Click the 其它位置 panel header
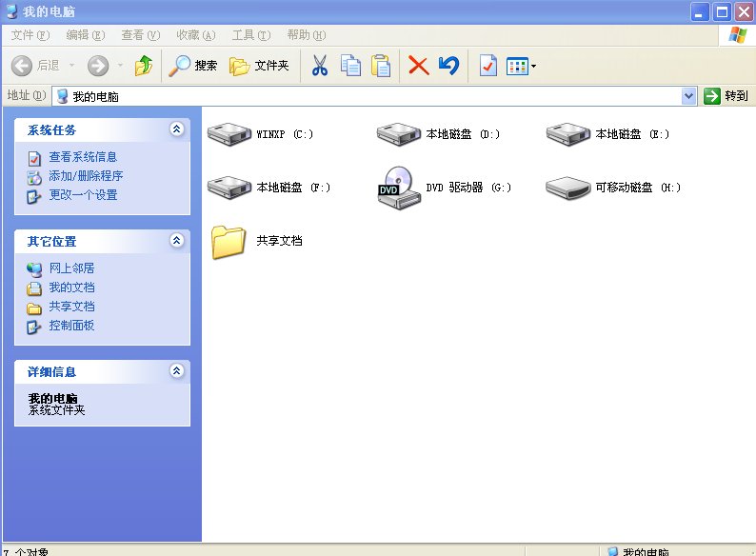The height and width of the screenshot is (556, 756). click(102, 241)
